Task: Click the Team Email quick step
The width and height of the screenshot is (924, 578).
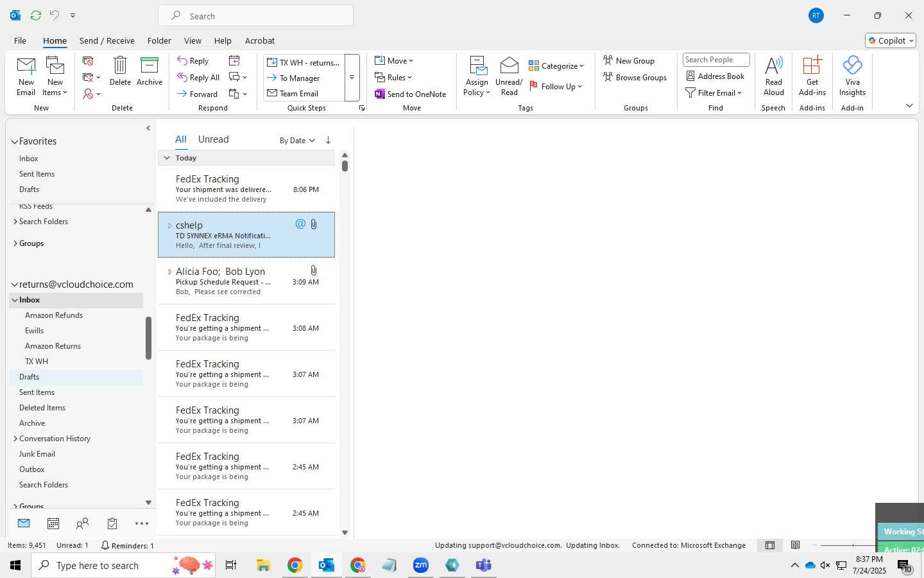Action: (x=304, y=93)
